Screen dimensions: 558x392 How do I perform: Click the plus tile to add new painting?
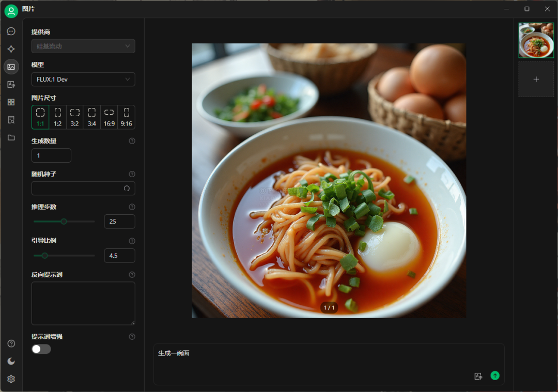pyautogui.click(x=536, y=80)
